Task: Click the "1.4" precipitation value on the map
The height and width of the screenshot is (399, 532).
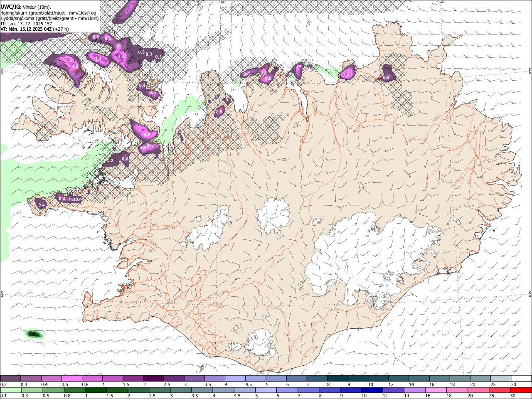Action: [x=121, y=57]
